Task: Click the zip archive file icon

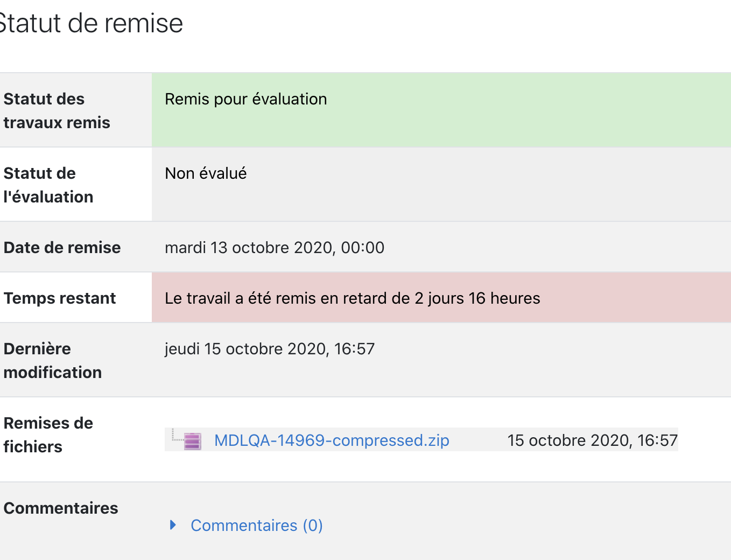Action: click(193, 441)
